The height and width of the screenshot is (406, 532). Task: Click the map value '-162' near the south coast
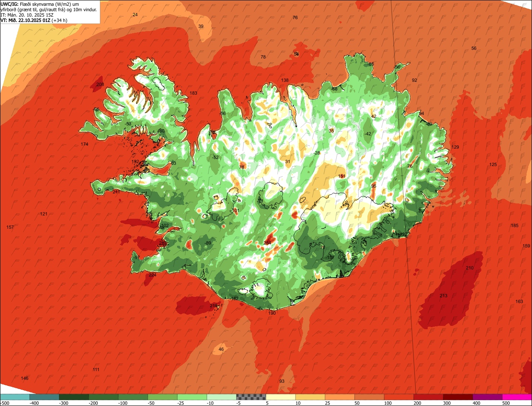234,298
